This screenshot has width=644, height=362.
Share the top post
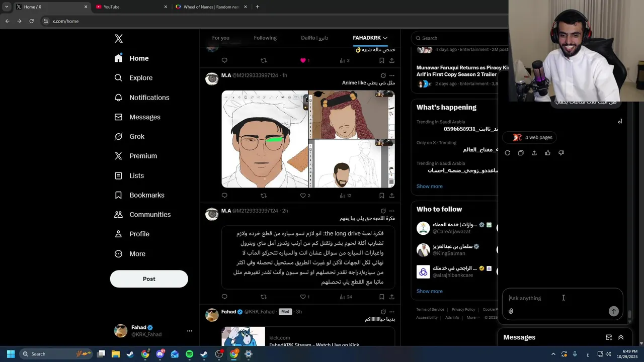[x=392, y=60]
